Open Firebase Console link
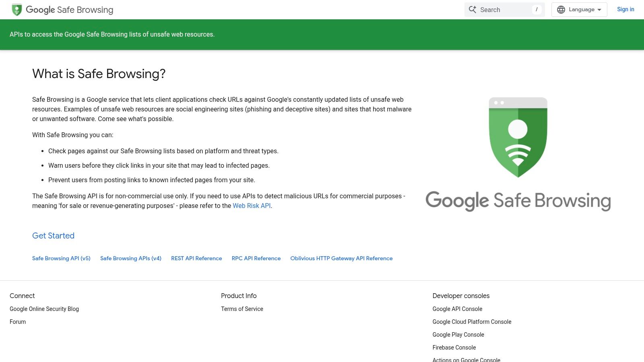 (x=454, y=348)
